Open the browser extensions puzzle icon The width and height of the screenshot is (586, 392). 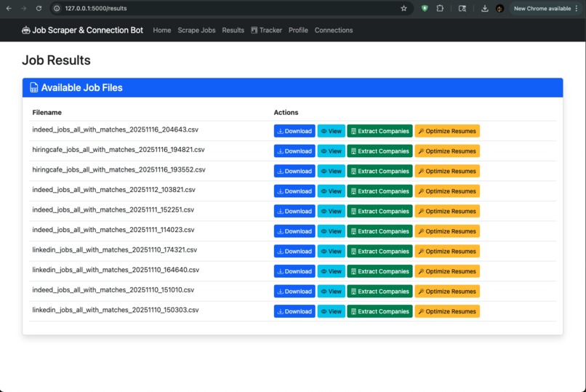coord(440,8)
